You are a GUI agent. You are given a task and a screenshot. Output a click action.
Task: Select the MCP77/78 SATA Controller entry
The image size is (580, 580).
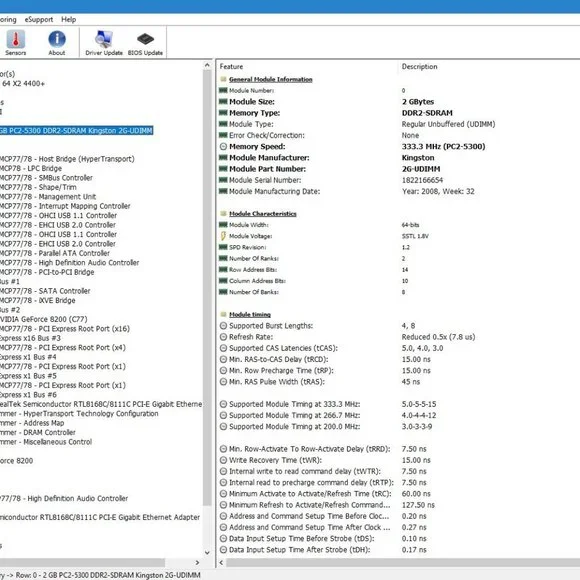tap(45, 291)
